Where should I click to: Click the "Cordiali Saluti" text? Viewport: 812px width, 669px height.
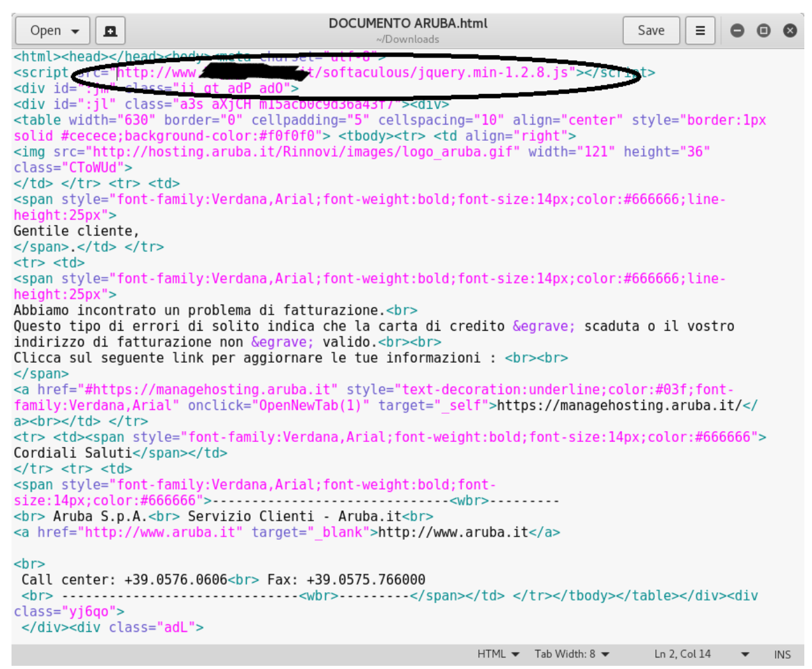(73, 453)
